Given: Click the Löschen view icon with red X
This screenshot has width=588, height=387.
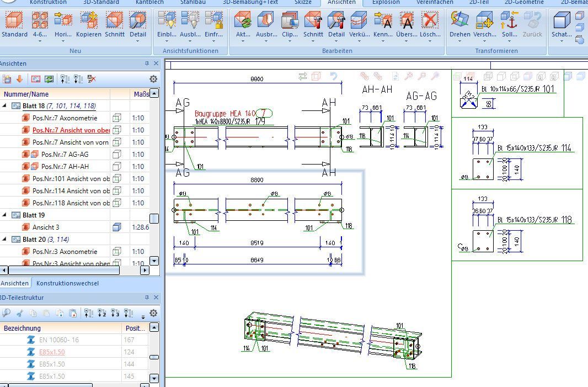Looking at the screenshot, I should click(430, 21).
